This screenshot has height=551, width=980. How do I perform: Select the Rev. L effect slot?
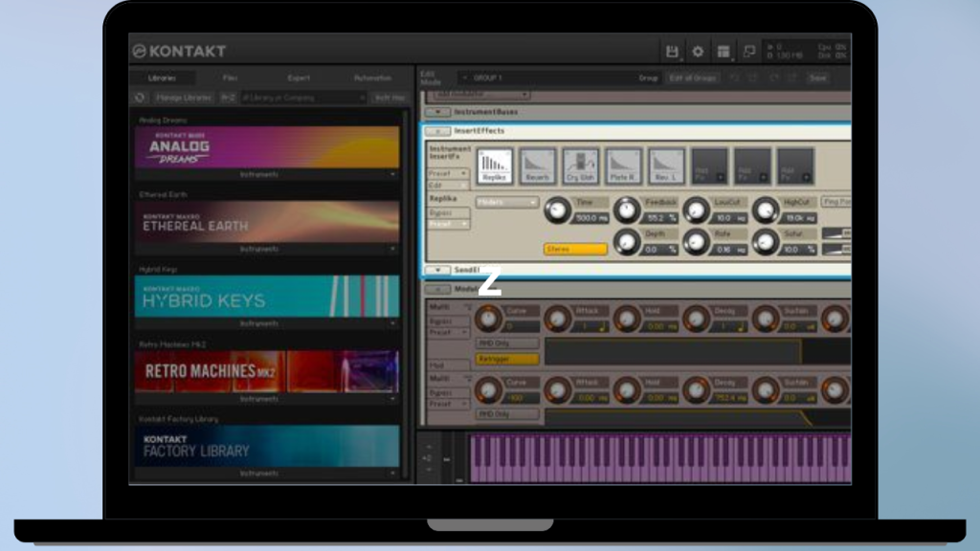point(666,166)
